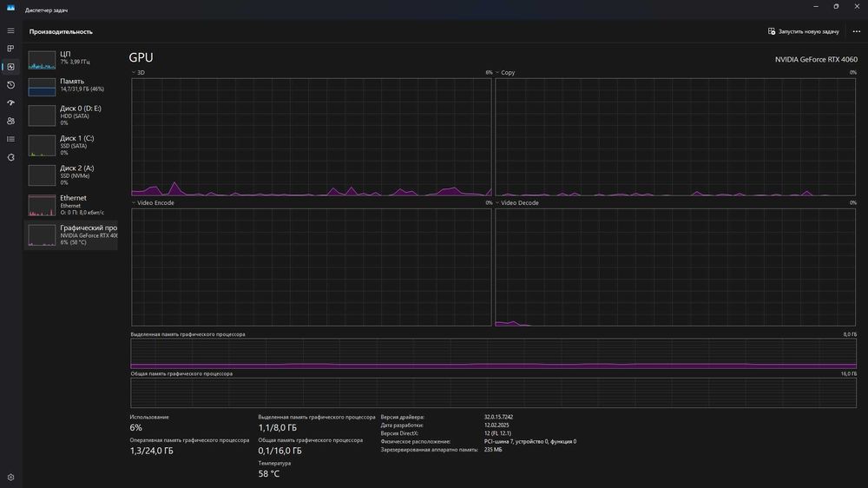The width and height of the screenshot is (868, 488).
Task: Select the Ethernet performance item
Action: point(71,205)
